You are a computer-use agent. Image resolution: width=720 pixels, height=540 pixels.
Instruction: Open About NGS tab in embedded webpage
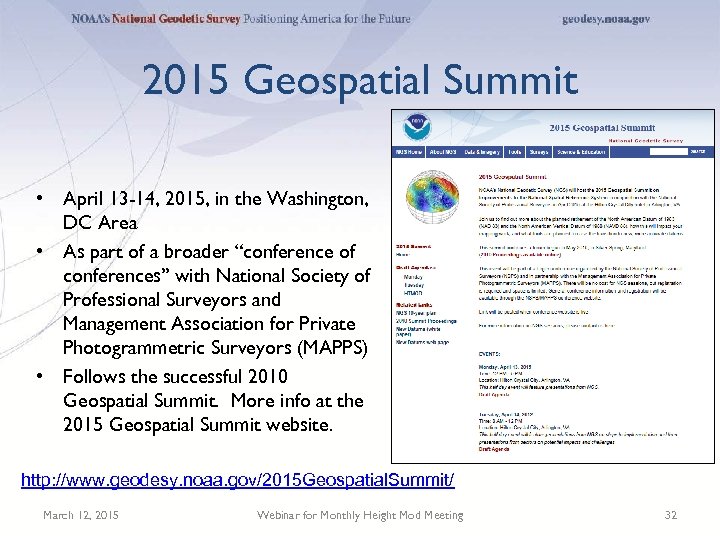pyautogui.click(x=443, y=152)
